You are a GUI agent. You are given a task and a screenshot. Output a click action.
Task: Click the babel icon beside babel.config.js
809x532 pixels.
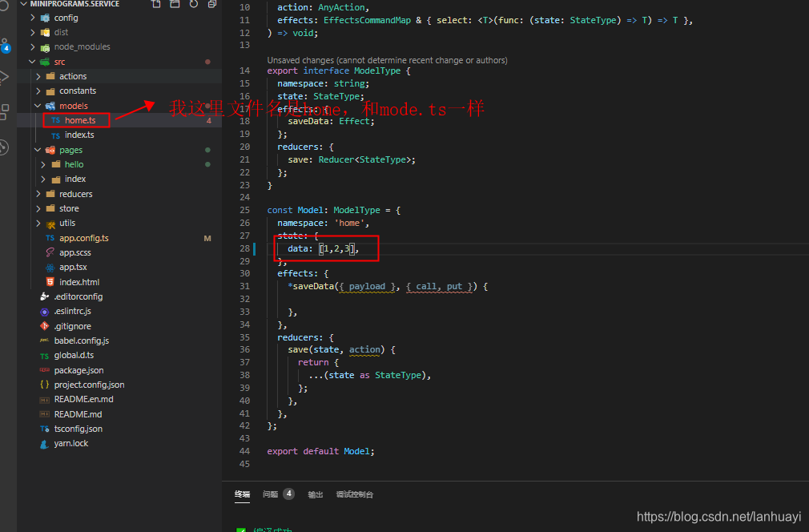click(44, 341)
